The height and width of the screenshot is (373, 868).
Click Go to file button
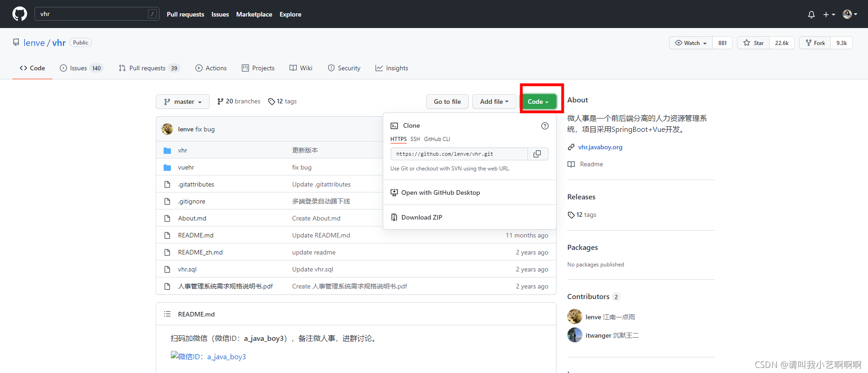447,102
